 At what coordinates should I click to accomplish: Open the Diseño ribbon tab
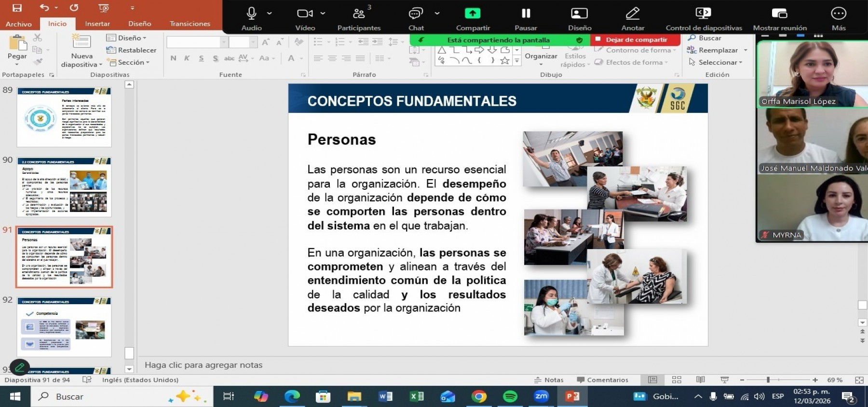pyautogui.click(x=140, y=24)
